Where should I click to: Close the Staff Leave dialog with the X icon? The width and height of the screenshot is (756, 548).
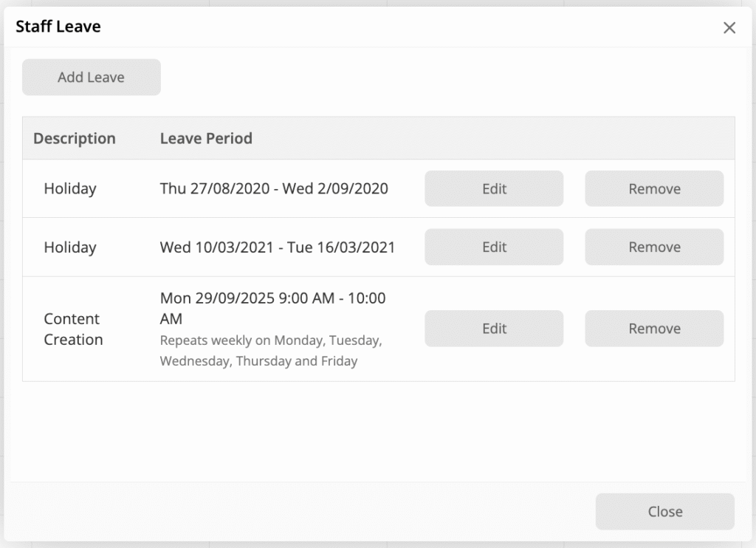(x=729, y=28)
